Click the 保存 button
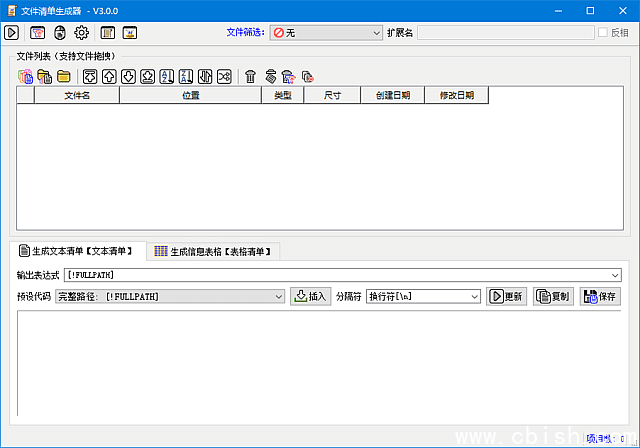 pyautogui.click(x=600, y=296)
